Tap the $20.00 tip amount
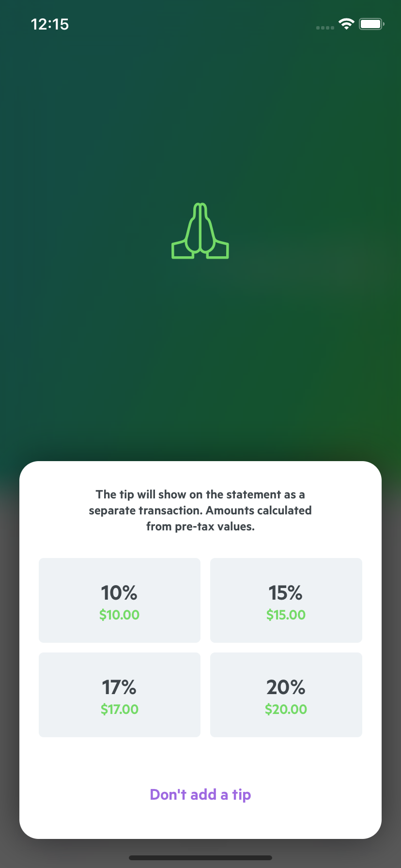 [286, 709]
